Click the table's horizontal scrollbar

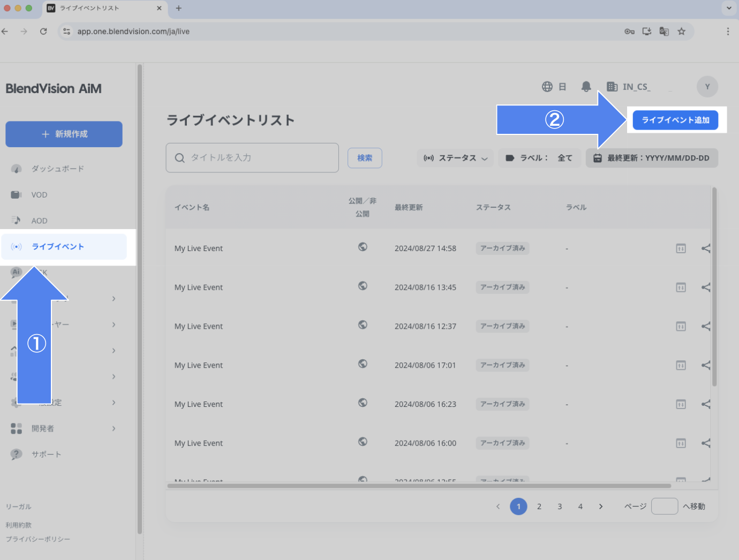click(419, 486)
